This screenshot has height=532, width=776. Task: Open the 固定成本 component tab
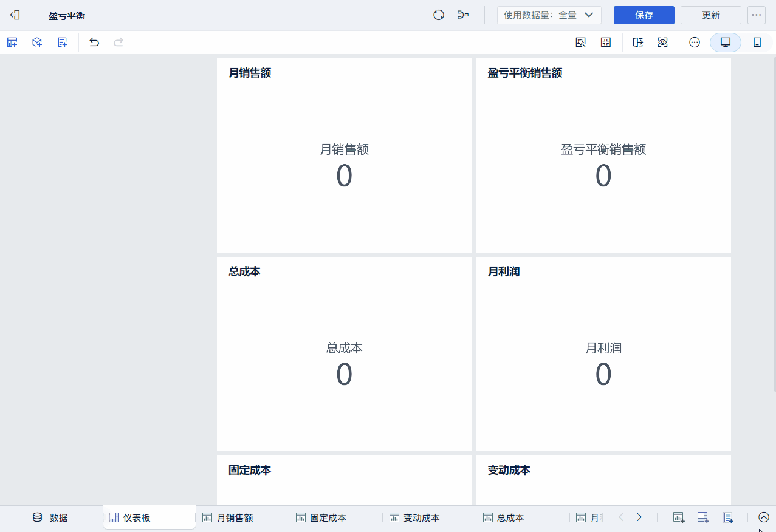321,518
